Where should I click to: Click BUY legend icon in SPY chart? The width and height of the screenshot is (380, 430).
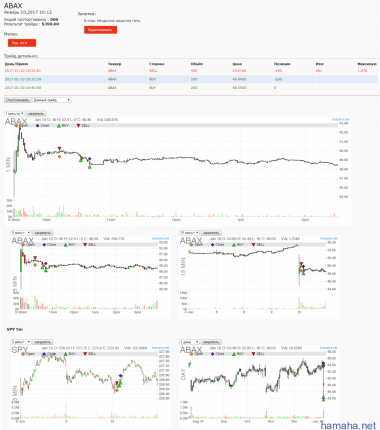65,354
